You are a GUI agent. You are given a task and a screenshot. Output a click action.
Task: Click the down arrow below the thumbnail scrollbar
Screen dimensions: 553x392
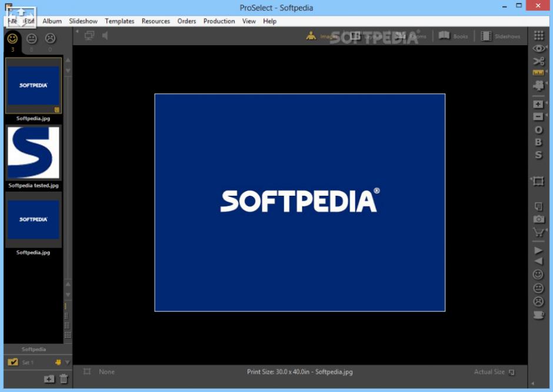pyautogui.click(x=68, y=295)
